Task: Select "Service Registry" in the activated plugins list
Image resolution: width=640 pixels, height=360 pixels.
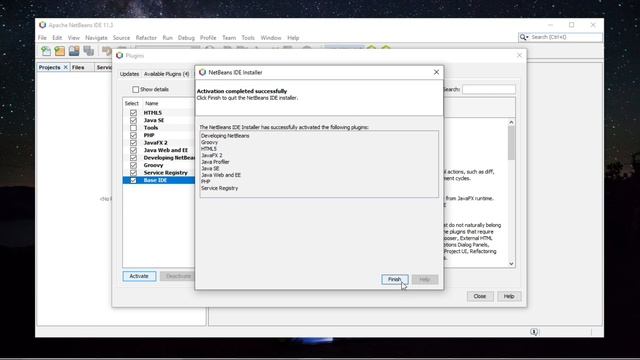Action: click(x=220, y=188)
